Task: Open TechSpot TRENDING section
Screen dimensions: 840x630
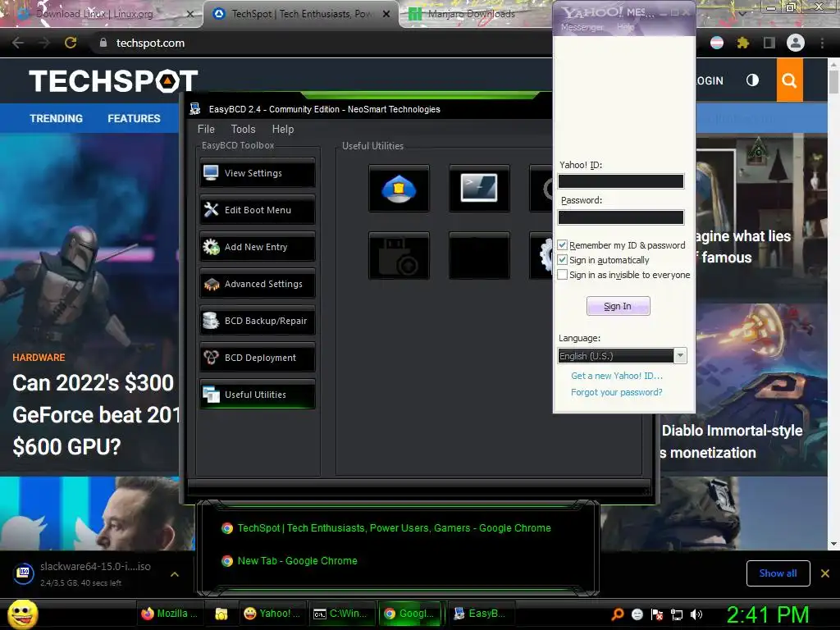Action: pyautogui.click(x=57, y=118)
